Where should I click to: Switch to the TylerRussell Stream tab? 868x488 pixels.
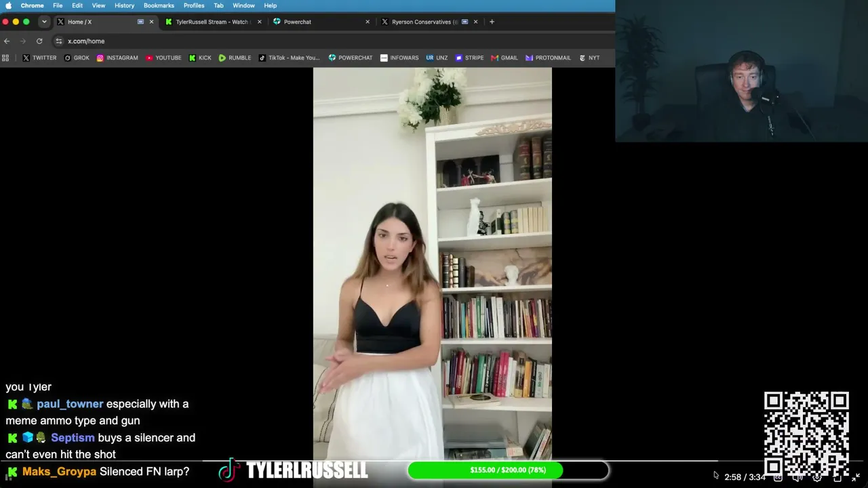pyautogui.click(x=213, y=22)
